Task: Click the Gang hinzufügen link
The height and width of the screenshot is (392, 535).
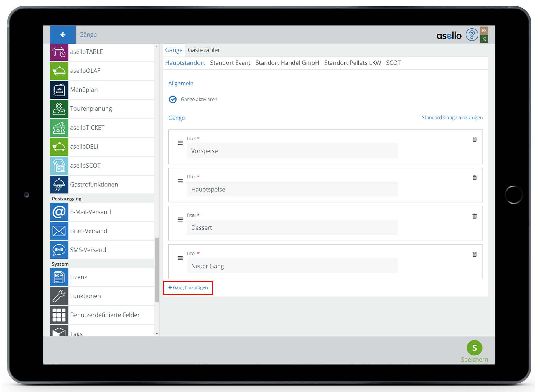Action: 188,287
